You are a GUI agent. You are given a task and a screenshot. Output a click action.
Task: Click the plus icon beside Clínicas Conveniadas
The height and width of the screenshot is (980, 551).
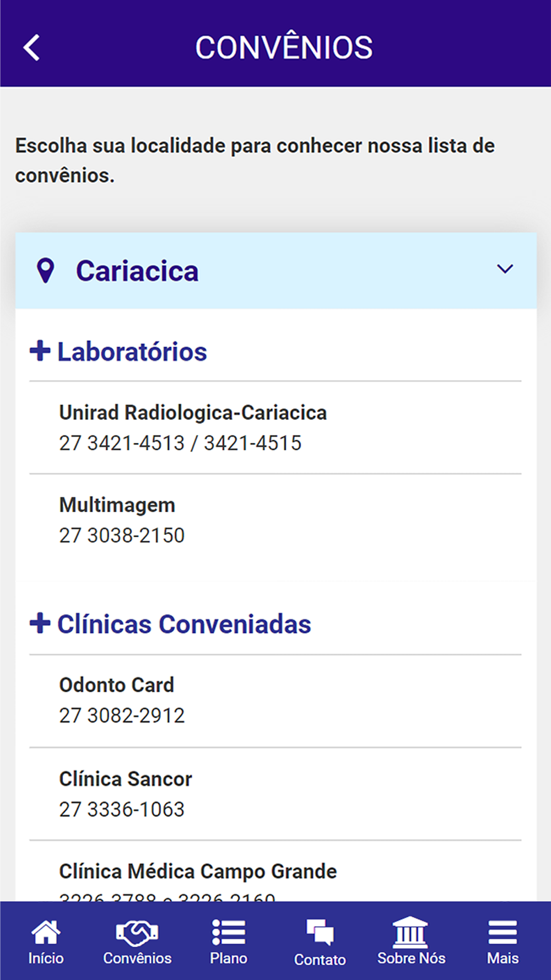pyautogui.click(x=40, y=623)
